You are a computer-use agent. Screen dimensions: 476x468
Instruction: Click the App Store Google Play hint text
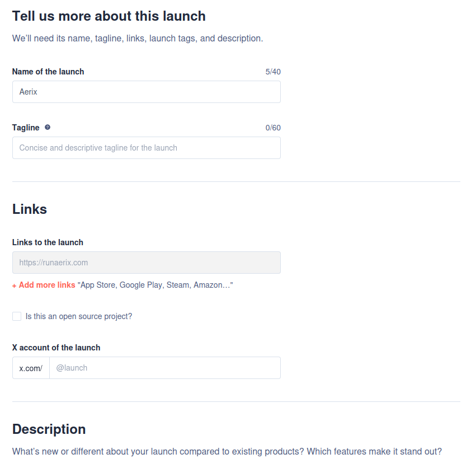155,285
